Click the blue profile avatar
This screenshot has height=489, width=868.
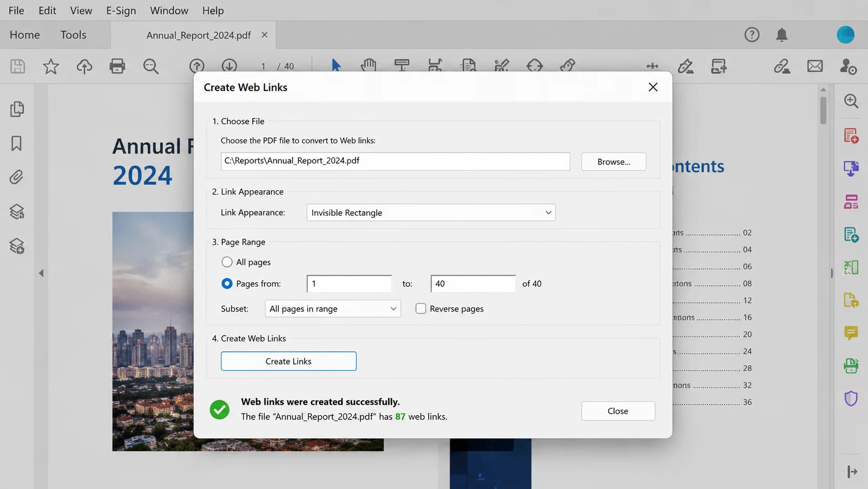[846, 35]
